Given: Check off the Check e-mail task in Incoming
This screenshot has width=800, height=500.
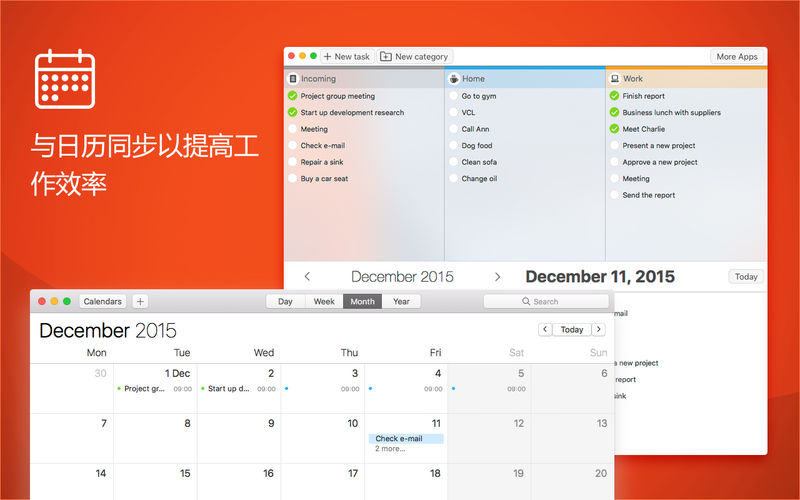Looking at the screenshot, I should pyautogui.click(x=292, y=145).
